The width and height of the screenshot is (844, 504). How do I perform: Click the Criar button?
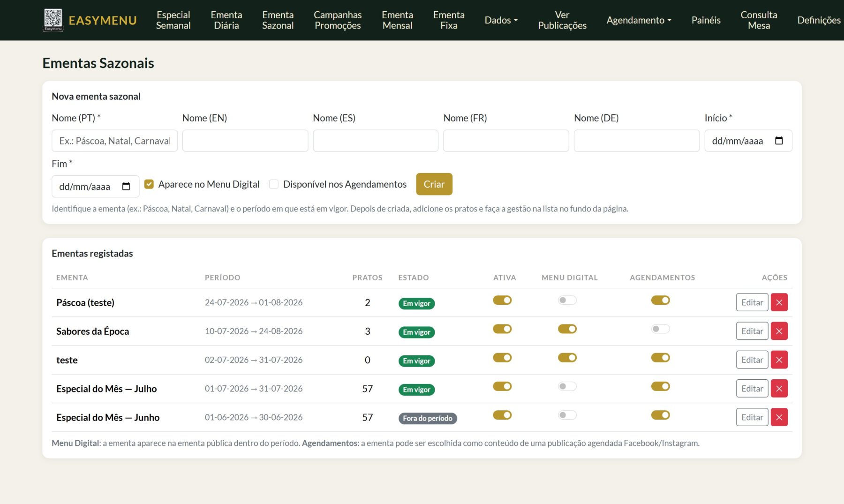click(434, 184)
